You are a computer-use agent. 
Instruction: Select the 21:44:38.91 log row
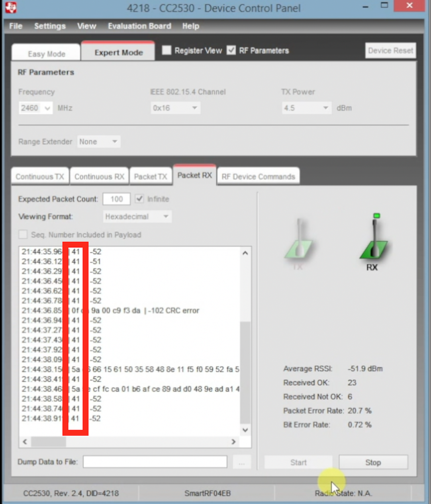pos(130,418)
